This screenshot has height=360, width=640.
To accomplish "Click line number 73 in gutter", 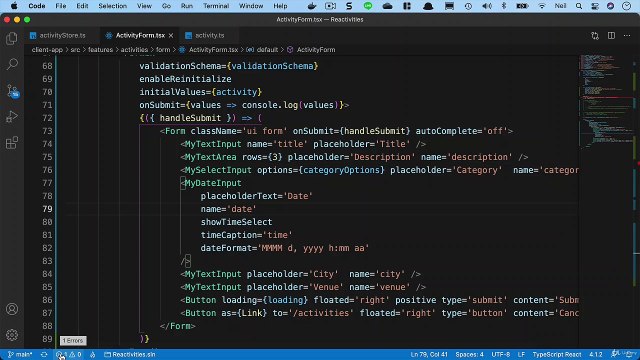I will [x=47, y=131].
